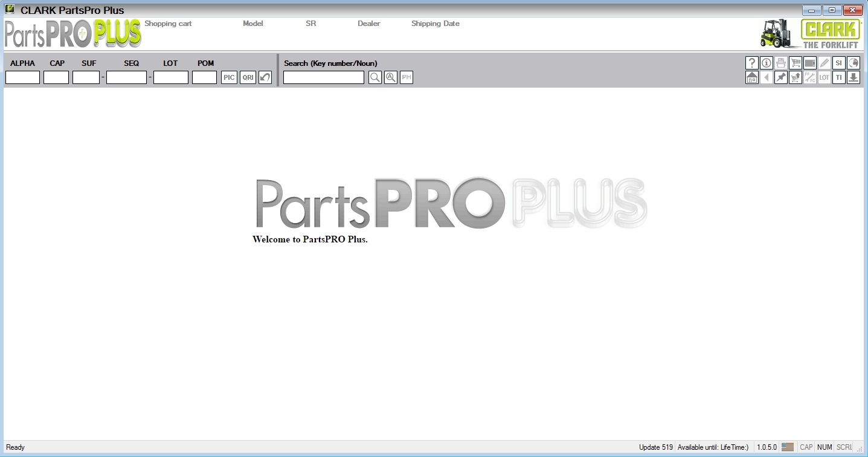
Task: Click the QRI button
Action: click(x=248, y=77)
